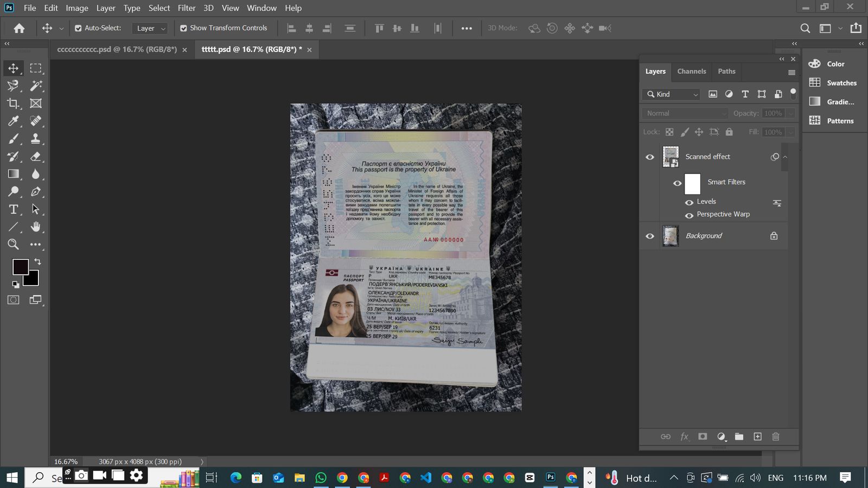
Task: Click the Share icon at top right
Action: coord(856,28)
